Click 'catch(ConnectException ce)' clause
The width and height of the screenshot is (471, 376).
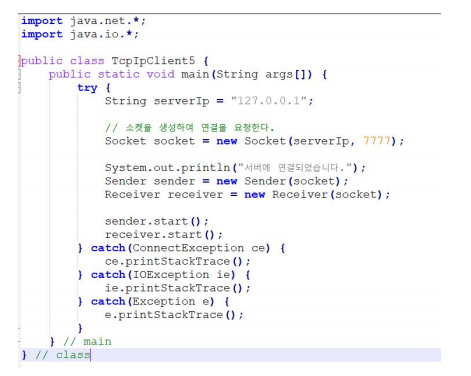180,248
